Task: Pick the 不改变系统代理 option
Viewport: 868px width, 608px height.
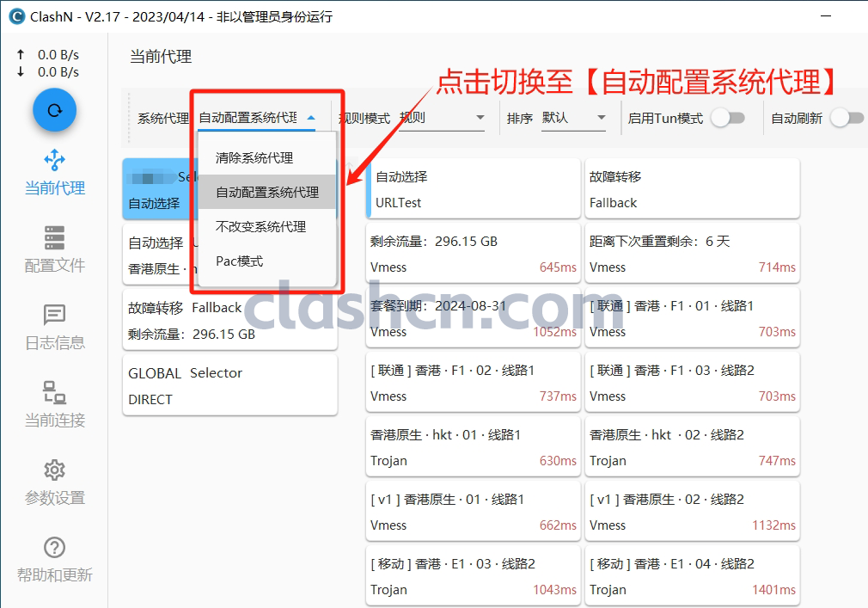Action: (x=266, y=226)
